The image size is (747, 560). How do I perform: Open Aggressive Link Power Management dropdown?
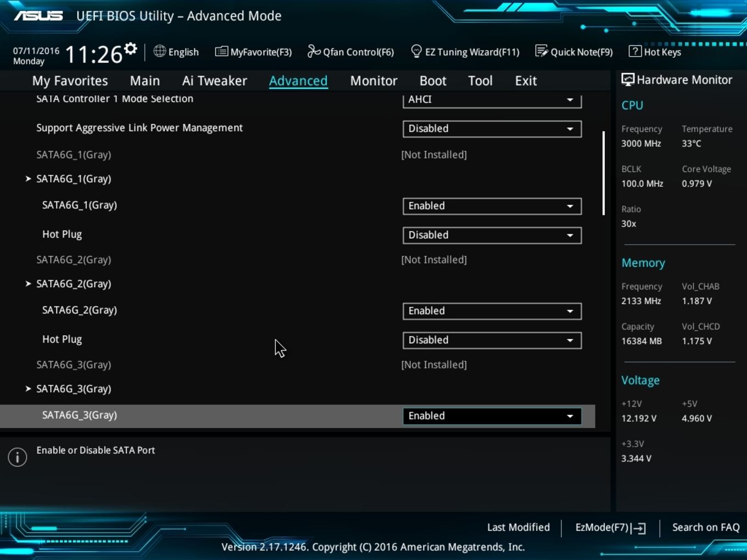coord(492,128)
